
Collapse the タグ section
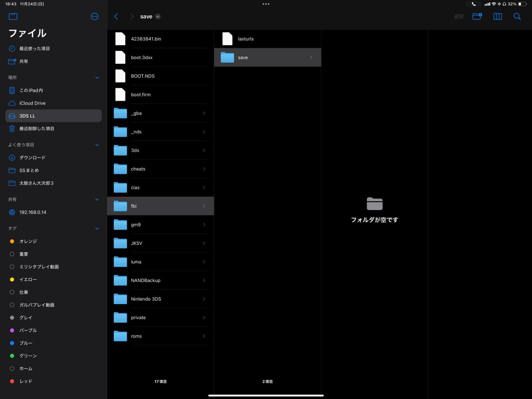pyautogui.click(x=97, y=228)
